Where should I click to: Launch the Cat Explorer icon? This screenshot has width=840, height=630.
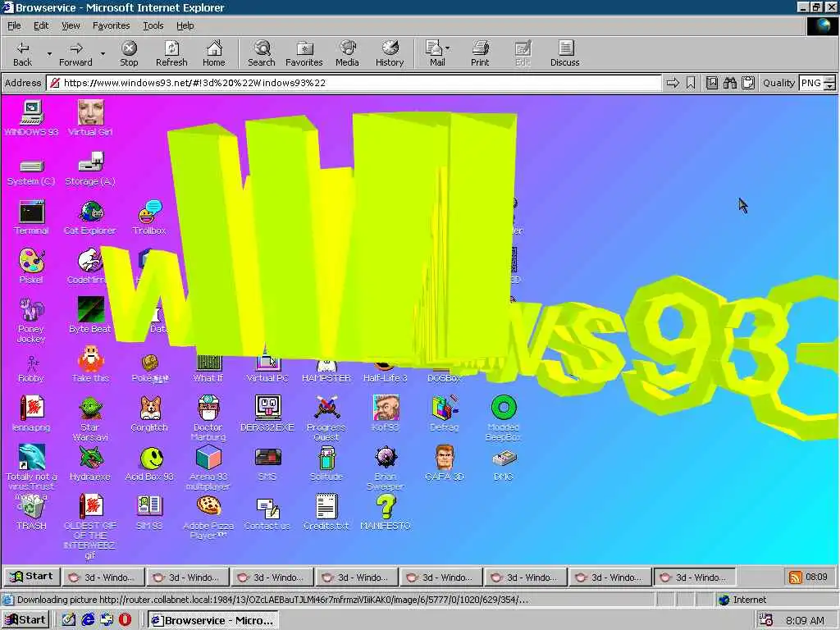pos(90,217)
